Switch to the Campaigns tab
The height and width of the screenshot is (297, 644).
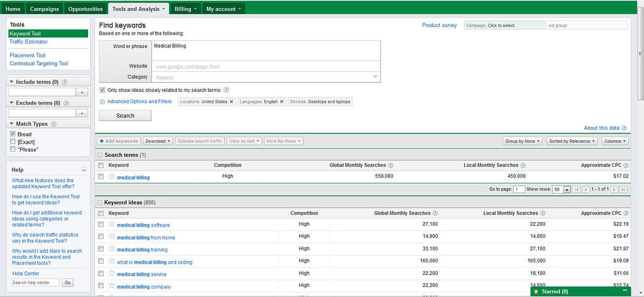pos(45,9)
